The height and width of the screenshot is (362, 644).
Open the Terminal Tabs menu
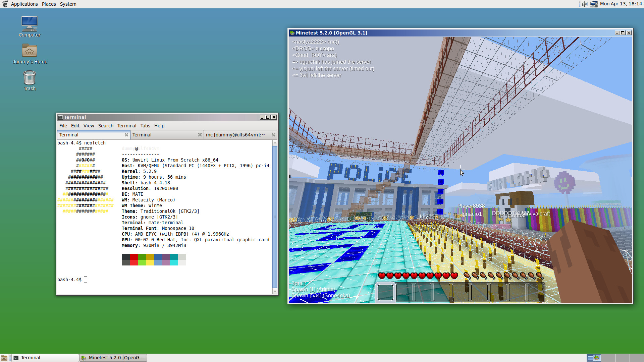(145, 126)
